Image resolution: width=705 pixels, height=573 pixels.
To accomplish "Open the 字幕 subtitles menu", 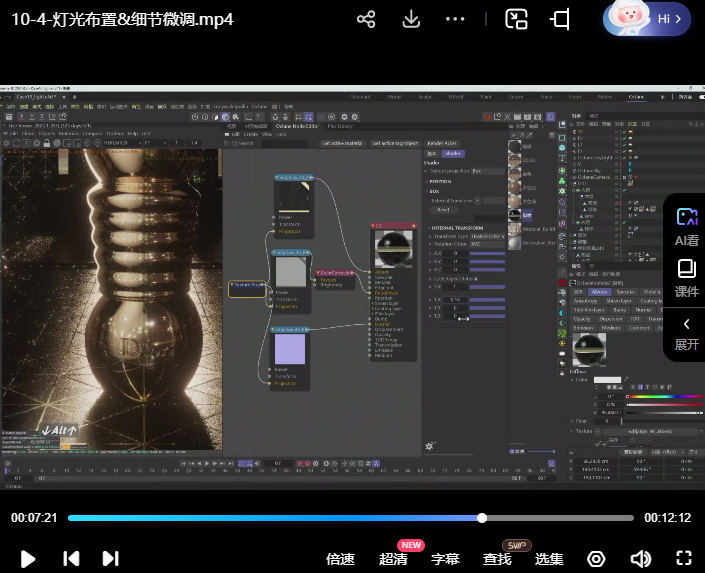I will [445, 559].
